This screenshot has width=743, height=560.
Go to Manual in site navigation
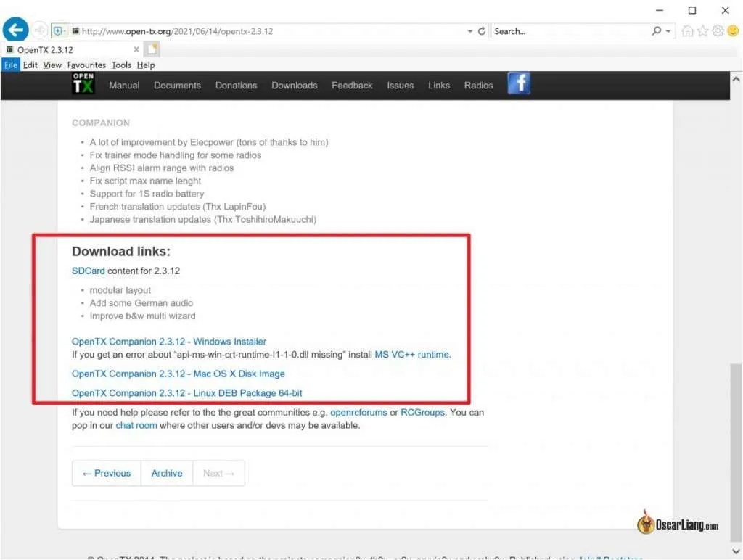click(x=124, y=86)
